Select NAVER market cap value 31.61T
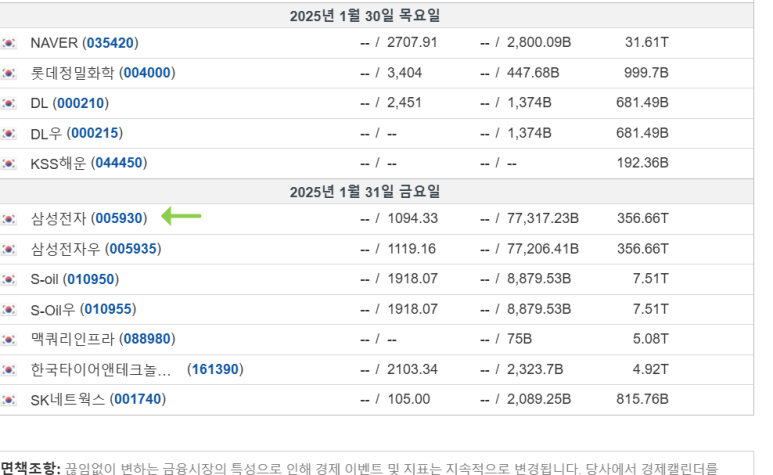The height and width of the screenshot is (475, 773). tap(647, 42)
